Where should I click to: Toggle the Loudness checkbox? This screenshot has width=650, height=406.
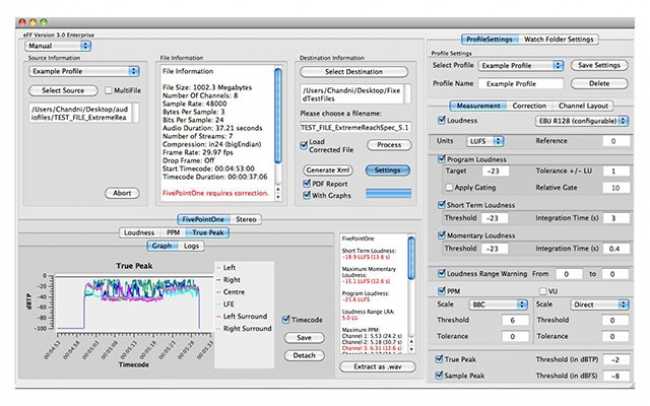coord(441,120)
